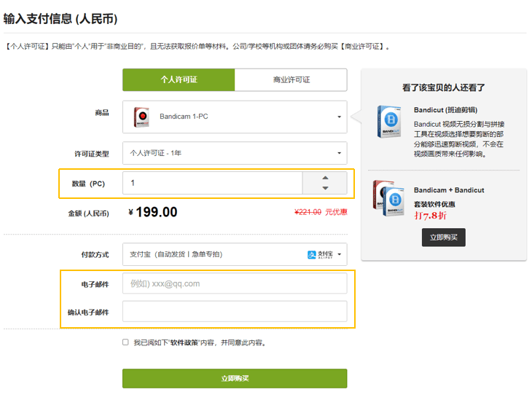Click the ¥199.00 amount text
The width and height of the screenshot is (532, 400).
point(153,212)
